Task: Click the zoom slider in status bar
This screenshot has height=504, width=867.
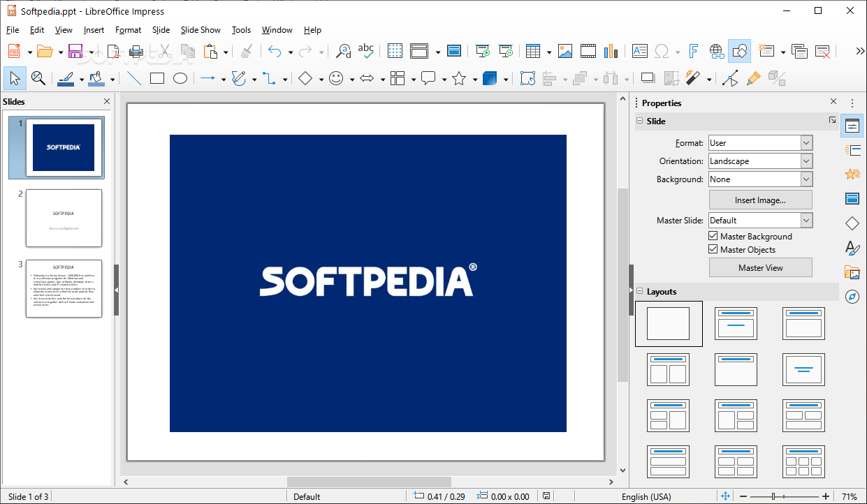Action: pos(785,496)
